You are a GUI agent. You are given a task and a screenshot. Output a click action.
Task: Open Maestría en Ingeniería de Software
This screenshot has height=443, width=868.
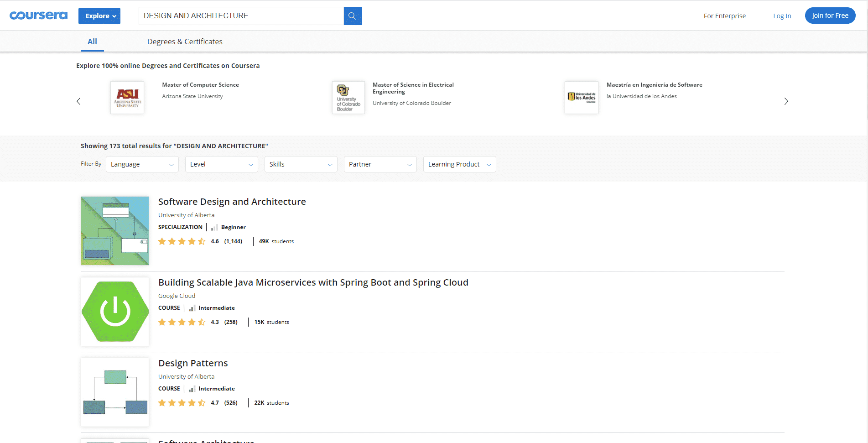(x=654, y=85)
